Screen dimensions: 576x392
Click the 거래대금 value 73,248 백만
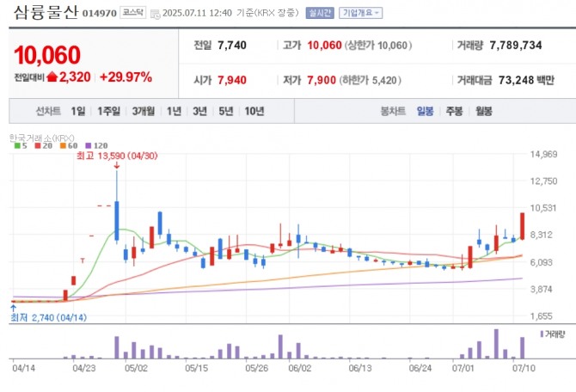(x=526, y=80)
